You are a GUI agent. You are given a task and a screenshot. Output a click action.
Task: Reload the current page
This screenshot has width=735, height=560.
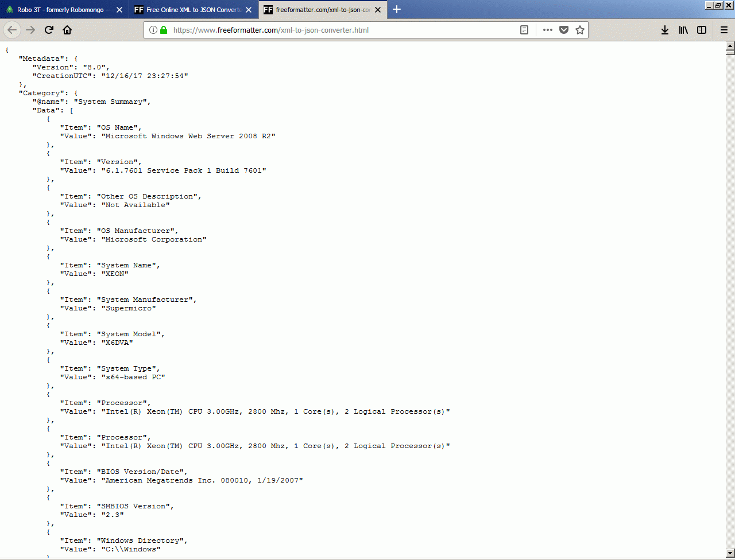(x=49, y=30)
